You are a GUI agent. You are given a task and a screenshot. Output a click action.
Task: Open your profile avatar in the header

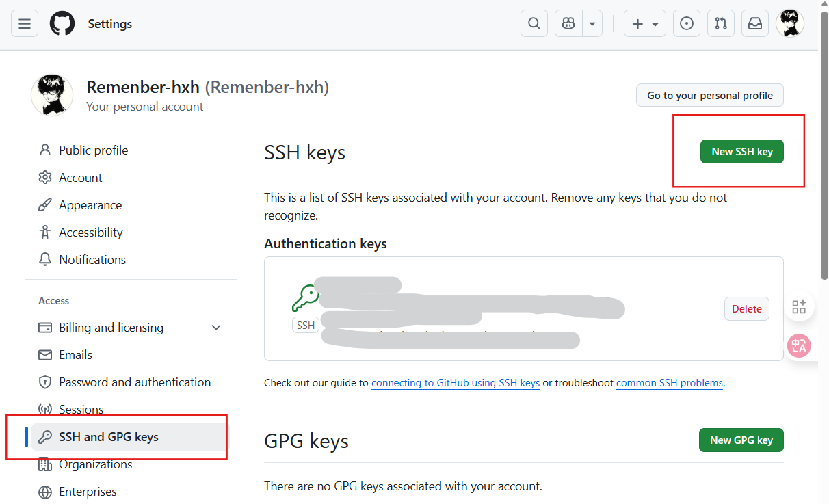click(790, 23)
